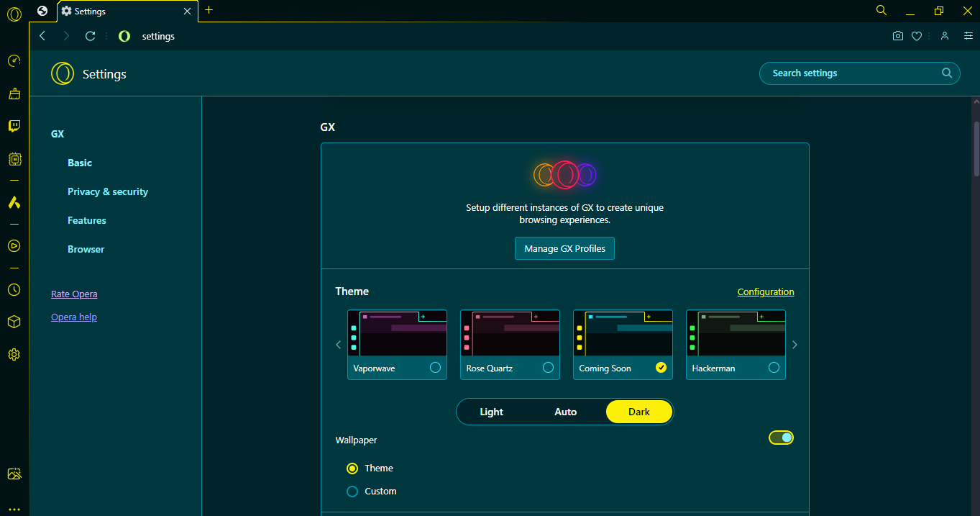Select the Hackerman theme radio
980x516 pixels.
click(774, 368)
